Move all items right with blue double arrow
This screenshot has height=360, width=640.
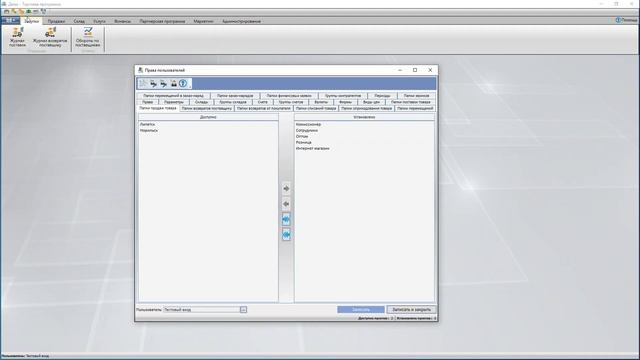(286, 219)
